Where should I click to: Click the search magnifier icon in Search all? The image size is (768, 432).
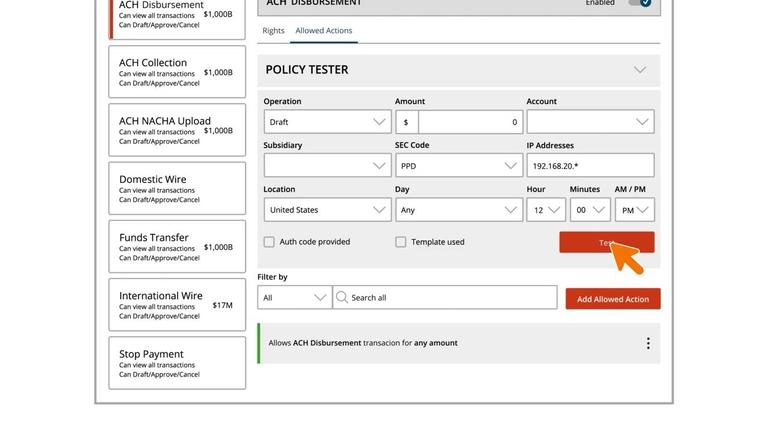(342, 297)
